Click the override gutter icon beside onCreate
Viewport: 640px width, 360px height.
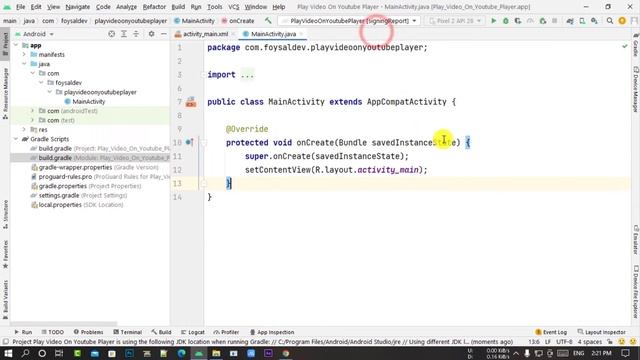tap(189, 142)
